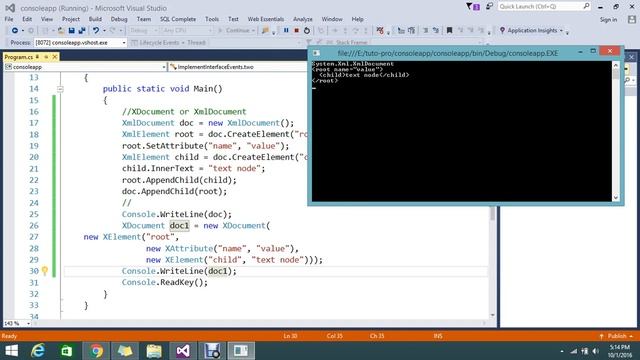Expand the Application Insights dropdown arrow
This screenshot has height=360, width=640.
(x=561, y=31)
